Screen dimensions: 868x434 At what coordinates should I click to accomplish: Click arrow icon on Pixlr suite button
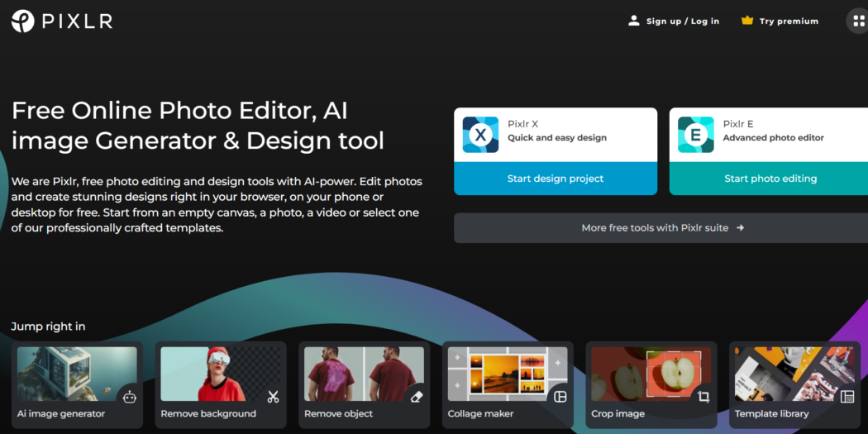[740, 227]
